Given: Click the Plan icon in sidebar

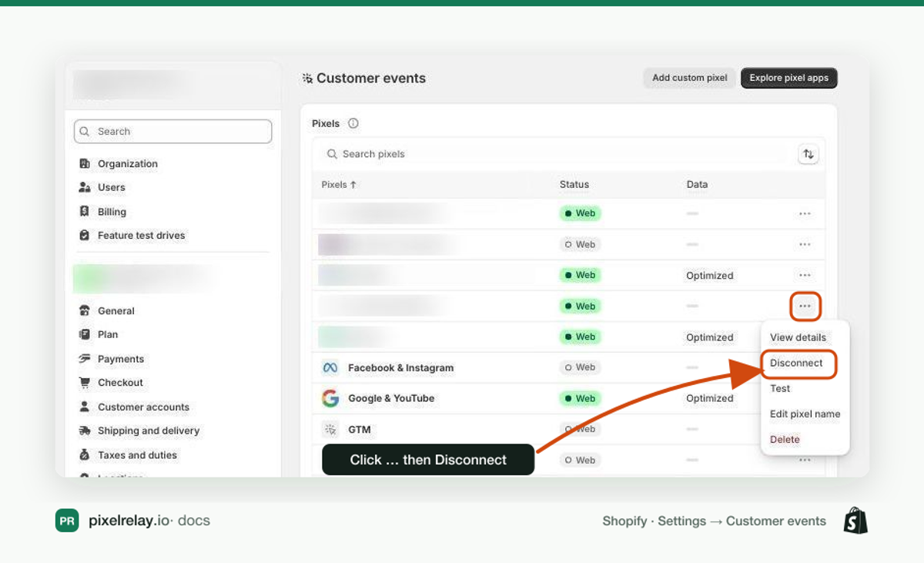Looking at the screenshot, I should [x=85, y=334].
